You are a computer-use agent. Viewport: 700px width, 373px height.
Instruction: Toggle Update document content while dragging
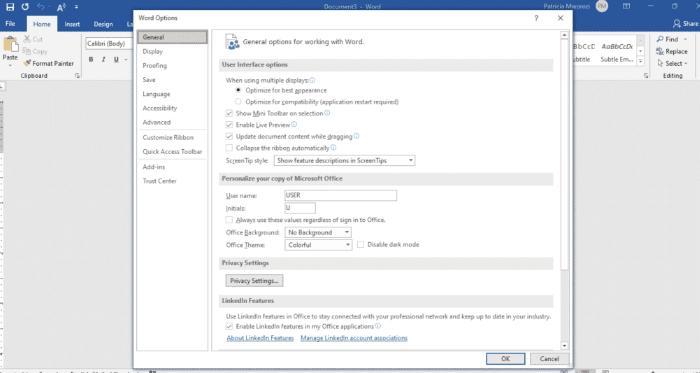pos(229,137)
